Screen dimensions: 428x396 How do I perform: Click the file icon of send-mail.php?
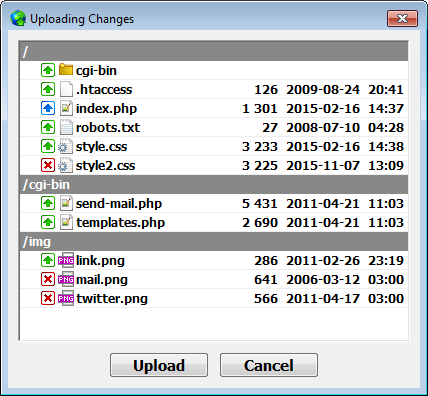(x=66, y=203)
